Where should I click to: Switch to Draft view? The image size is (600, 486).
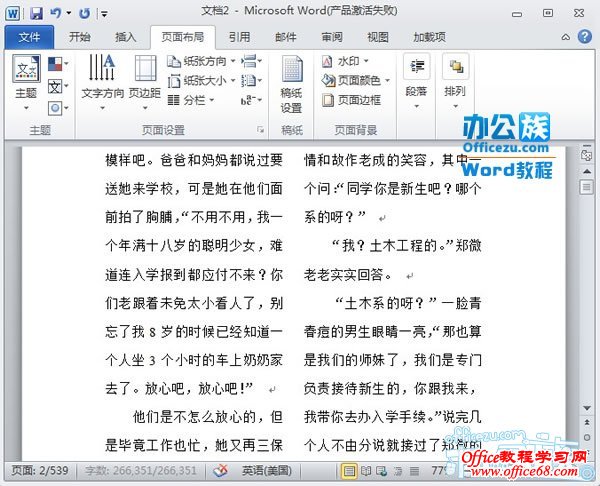coord(414,471)
